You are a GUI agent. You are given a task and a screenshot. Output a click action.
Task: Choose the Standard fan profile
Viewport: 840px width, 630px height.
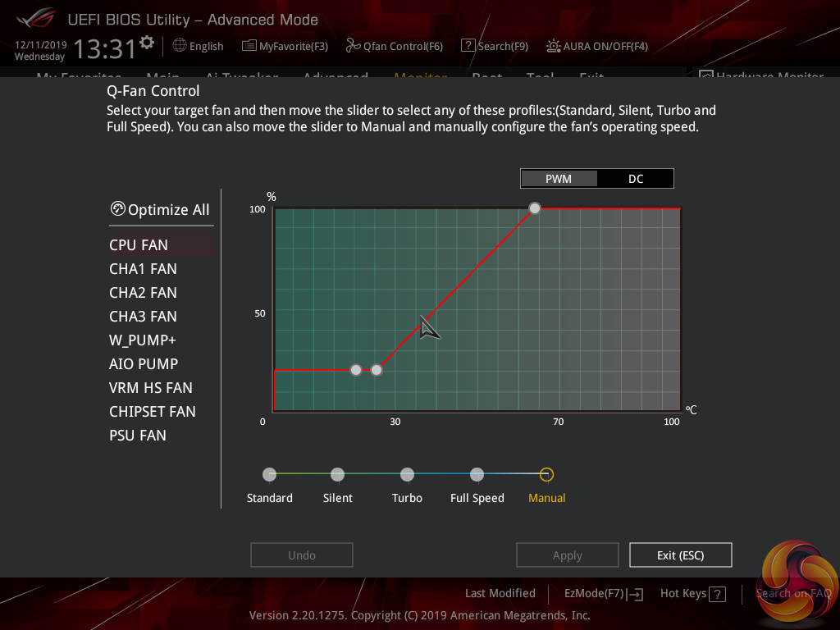[269, 474]
